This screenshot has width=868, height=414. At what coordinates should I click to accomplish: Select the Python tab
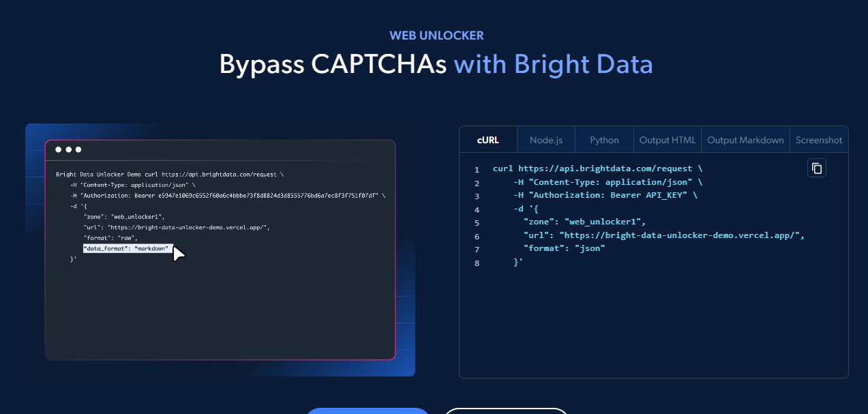604,140
